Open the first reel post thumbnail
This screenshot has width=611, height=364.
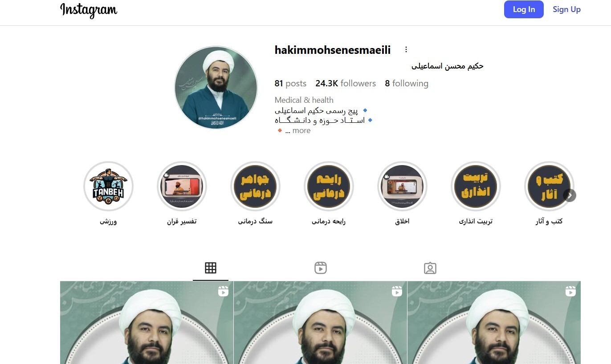(x=147, y=323)
